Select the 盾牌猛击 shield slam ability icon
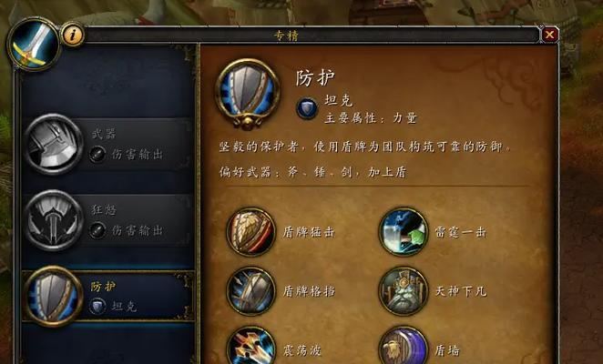Viewport: 603px width, 364px height. click(250, 232)
